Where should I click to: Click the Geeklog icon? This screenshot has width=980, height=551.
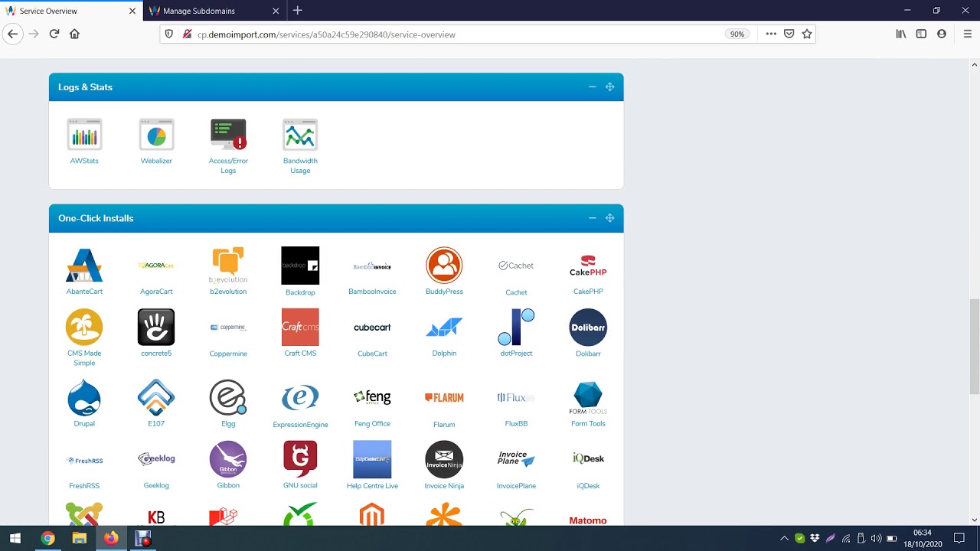156,460
